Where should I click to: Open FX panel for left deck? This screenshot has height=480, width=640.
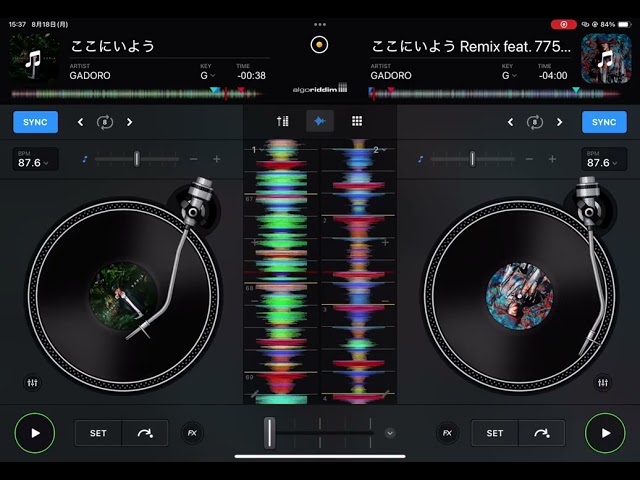click(x=192, y=433)
